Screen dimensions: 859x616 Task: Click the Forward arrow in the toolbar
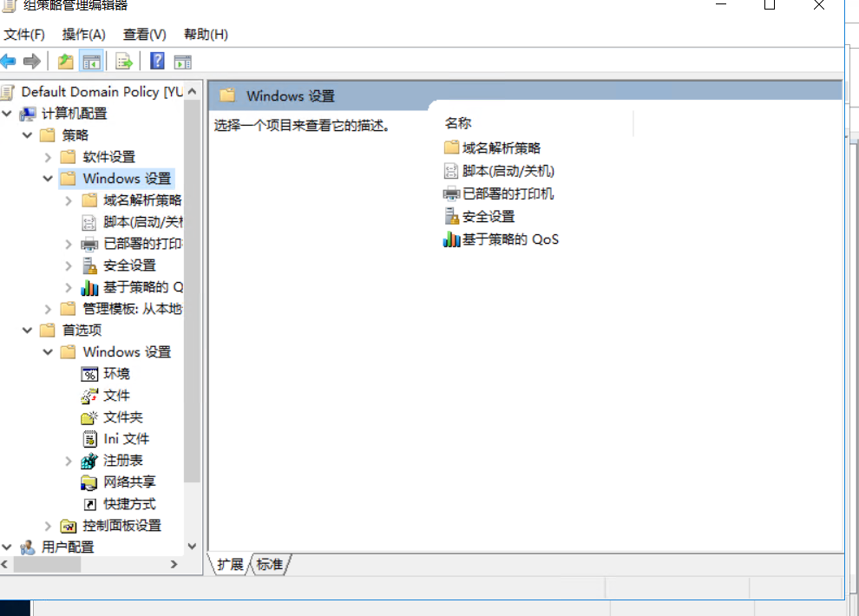pos(32,61)
